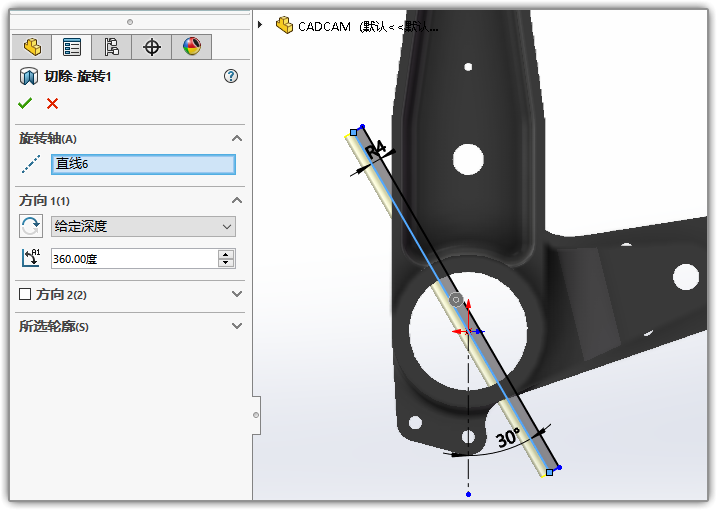Cancel the cut-revolve with red X
The width and height of the screenshot is (717, 510).
pos(52,103)
